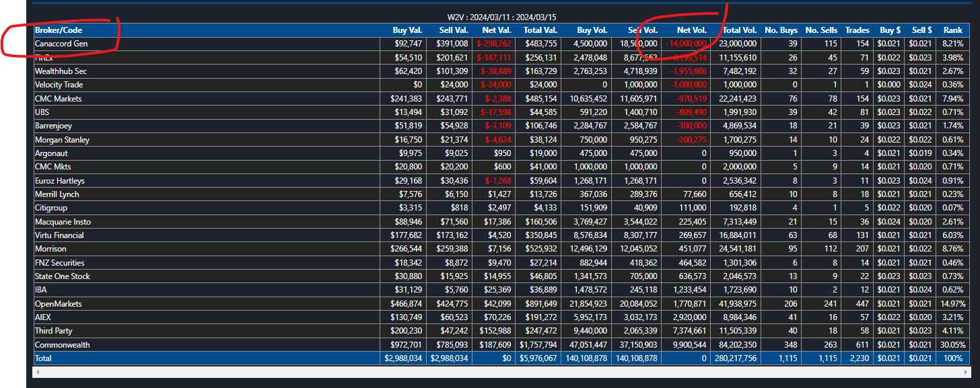This screenshot has width=980, height=388.
Task: Click CMC Markets' $241,383 buy value
Action: [x=407, y=99]
